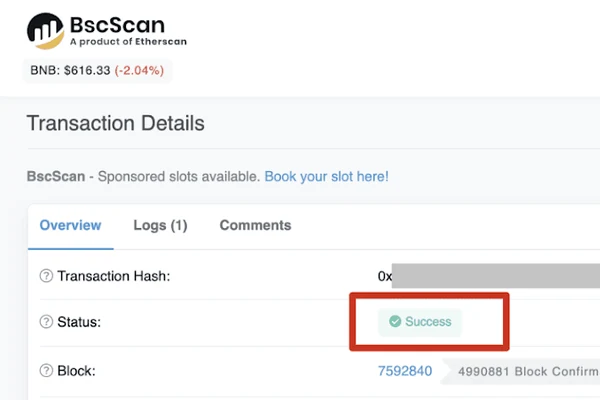Click the Transaction Hash field label
Image resolution: width=600 pixels, height=400 pixels.
click(114, 276)
